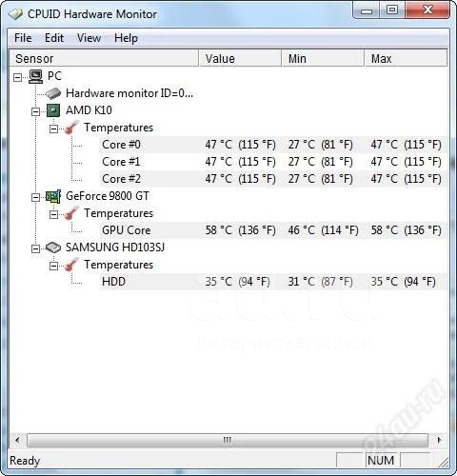The image size is (457, 476).
Task: Click the horizontal scrollbar right arrow
Action: click(x=440, y=440)
